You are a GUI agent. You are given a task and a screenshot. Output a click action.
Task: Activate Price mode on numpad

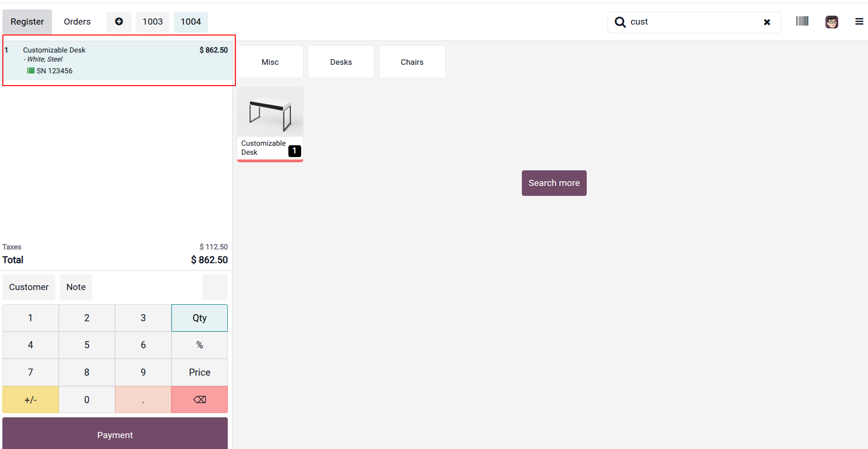pos(199,372)
